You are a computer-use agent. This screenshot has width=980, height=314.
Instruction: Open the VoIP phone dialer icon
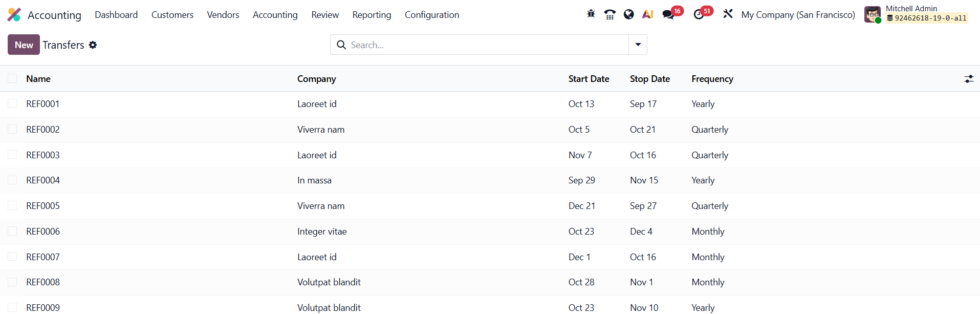[x=609, y=14]
